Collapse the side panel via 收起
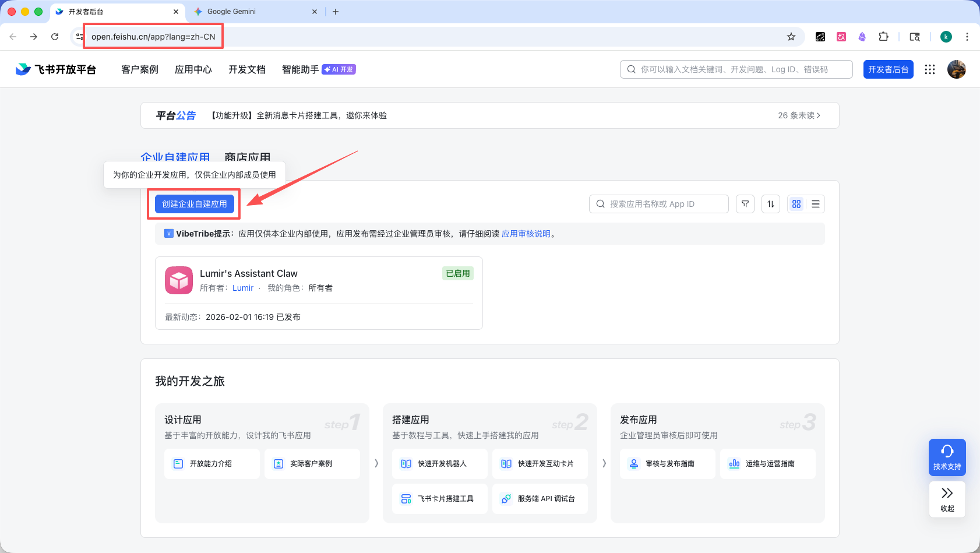Image resolution: width=980 pixels, height=553 pixels. click(946, 499)
